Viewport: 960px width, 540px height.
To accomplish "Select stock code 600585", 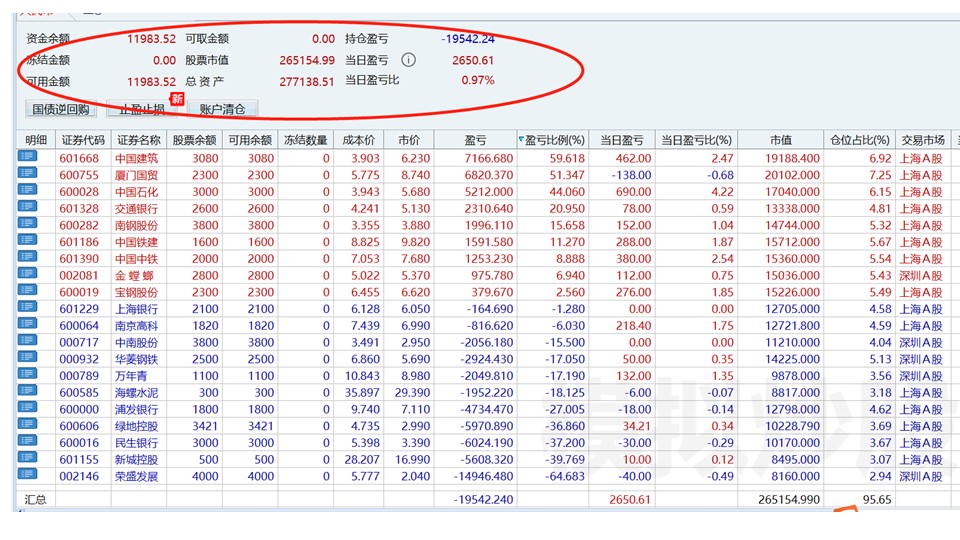I will [x=79, y=392].
